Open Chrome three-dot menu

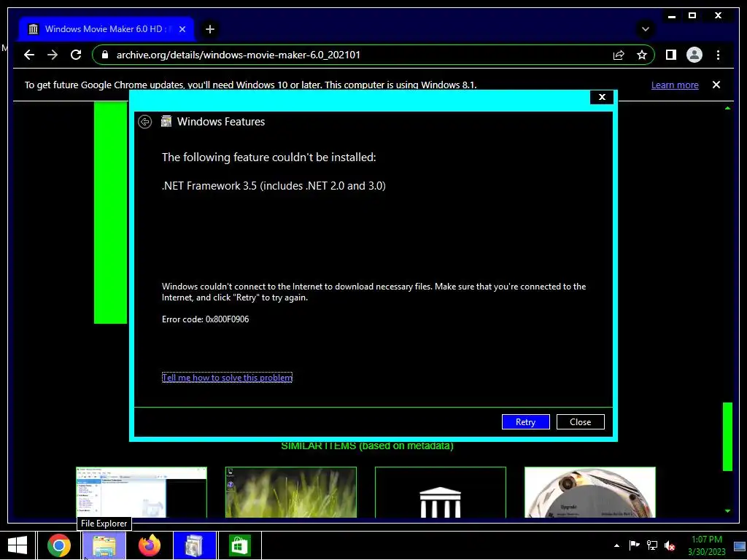click(x=718, y=55)
